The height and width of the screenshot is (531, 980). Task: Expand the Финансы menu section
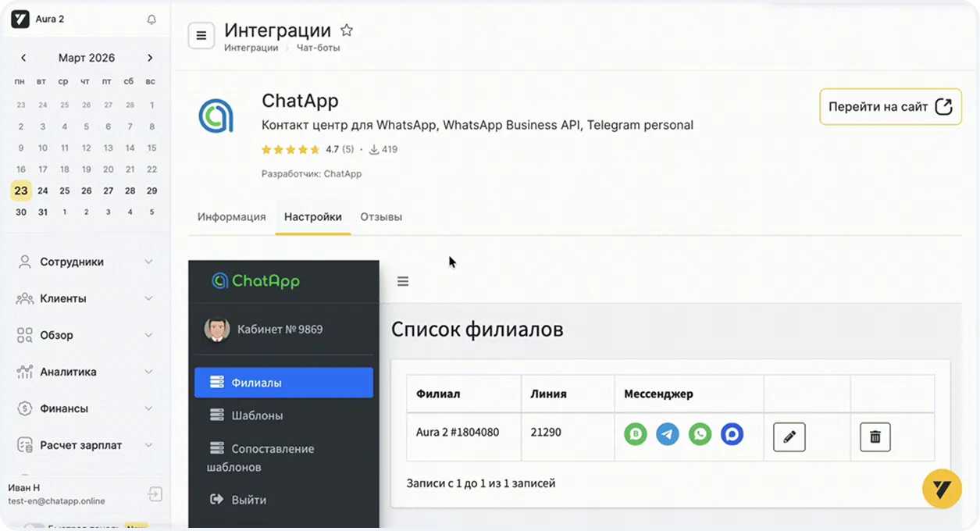148,408
